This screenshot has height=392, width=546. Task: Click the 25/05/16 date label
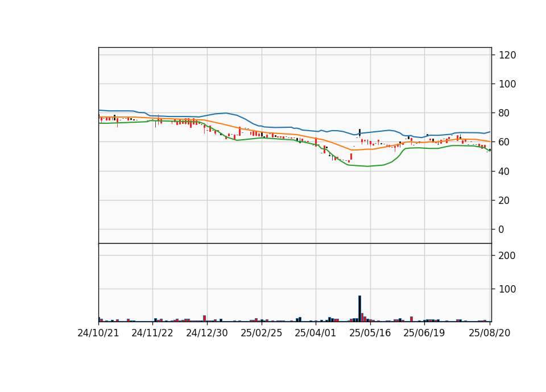(370, 333)
